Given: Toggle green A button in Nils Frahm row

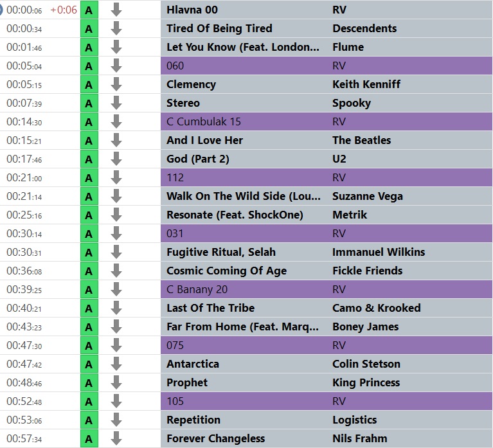Looking at the screenshot, I should [89, 438].
